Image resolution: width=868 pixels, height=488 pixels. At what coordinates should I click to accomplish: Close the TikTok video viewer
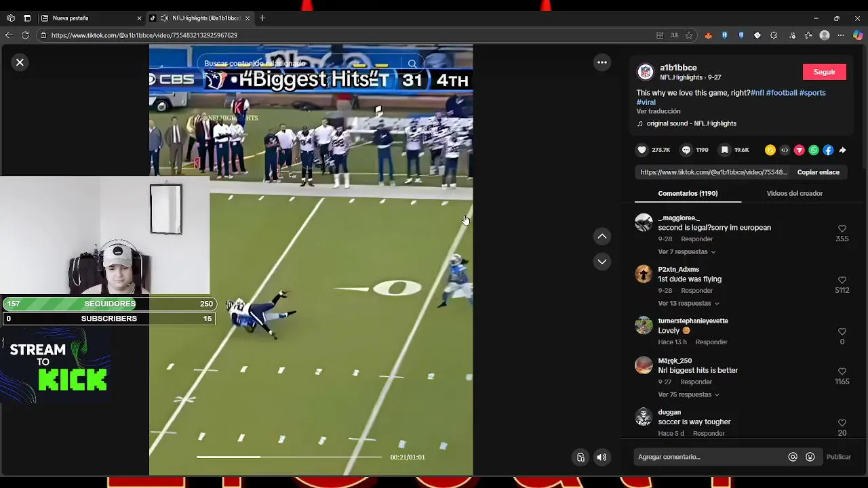tap(20, 62)
